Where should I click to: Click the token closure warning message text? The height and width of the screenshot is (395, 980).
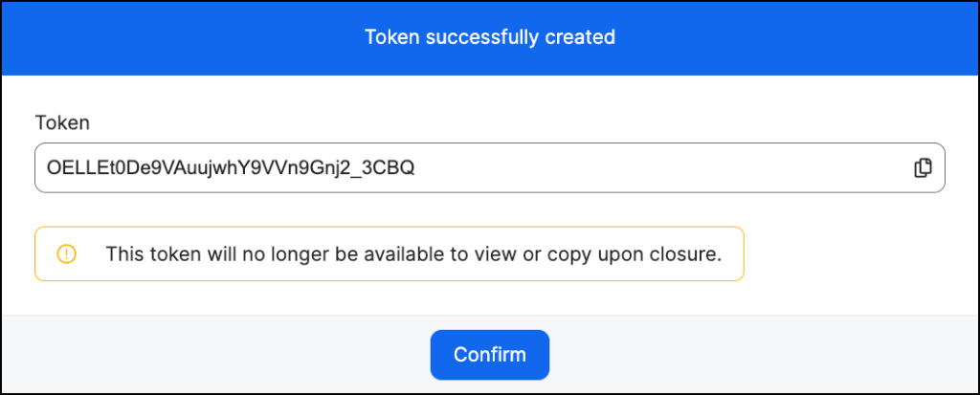click(x=412, y=253)
